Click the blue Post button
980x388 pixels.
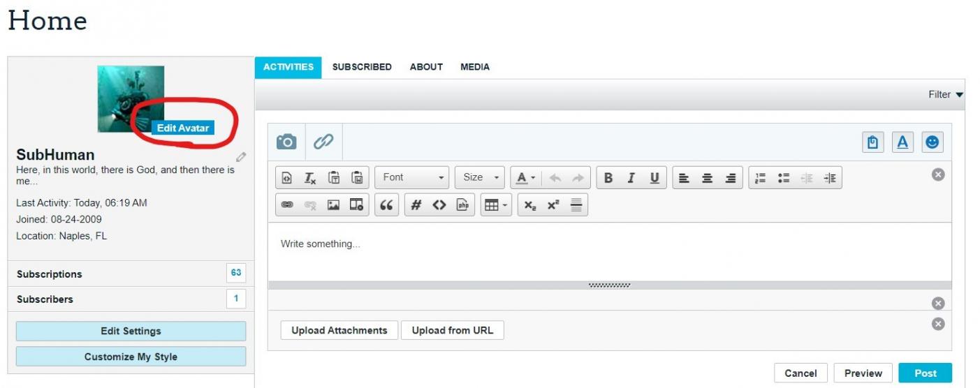click(x=925, y=373)
